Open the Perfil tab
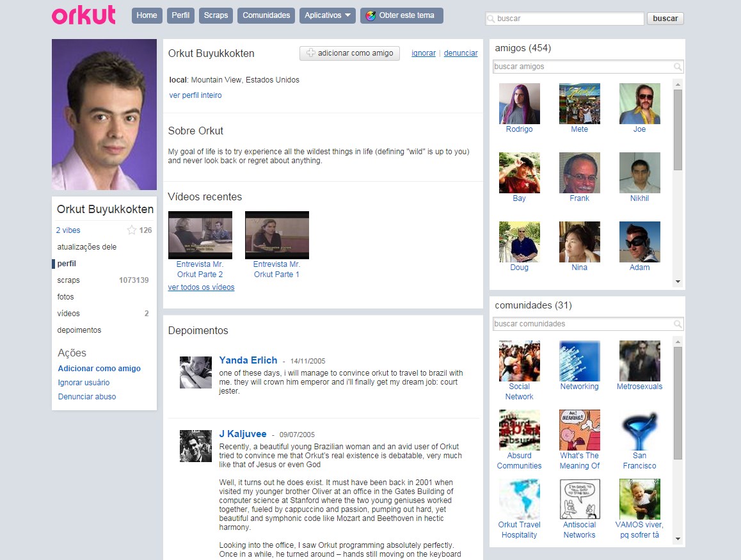Viewport: 741px width, 560px height. [180, 15]
